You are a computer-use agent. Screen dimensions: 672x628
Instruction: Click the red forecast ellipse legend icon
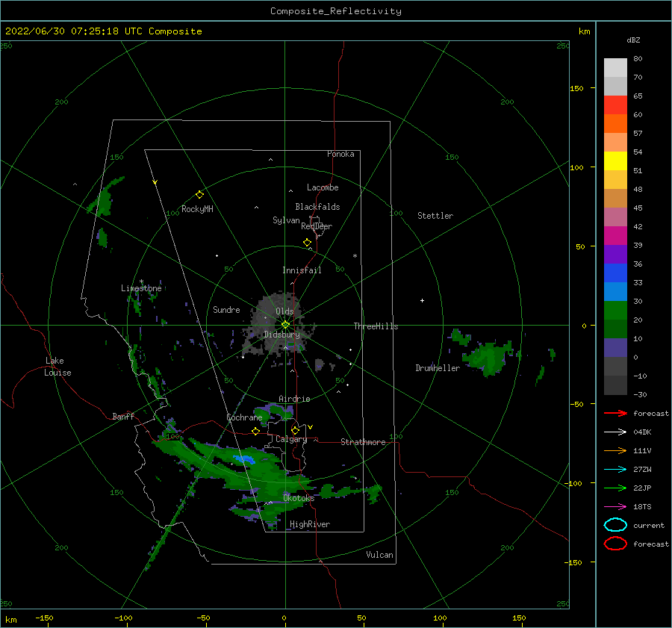point(615,544)
